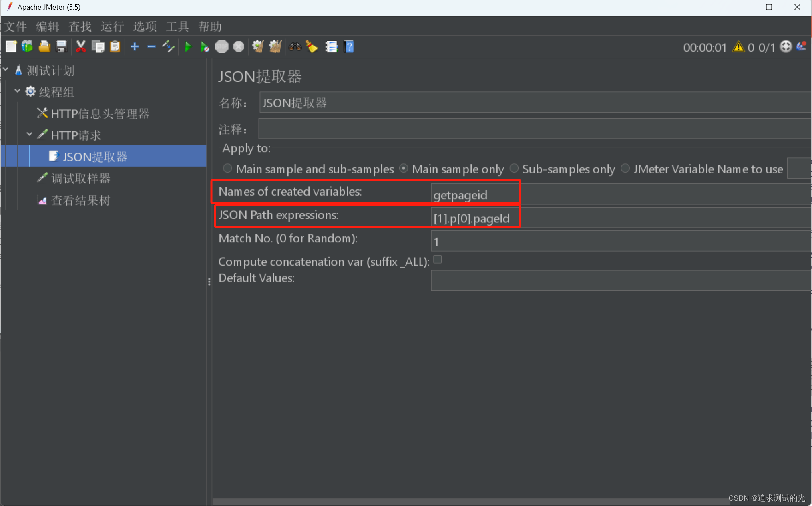Minimize the Apache JMeter window
The height and width of the screenshot is (506, 812).
pyautogui.click(x=741, y=7)
